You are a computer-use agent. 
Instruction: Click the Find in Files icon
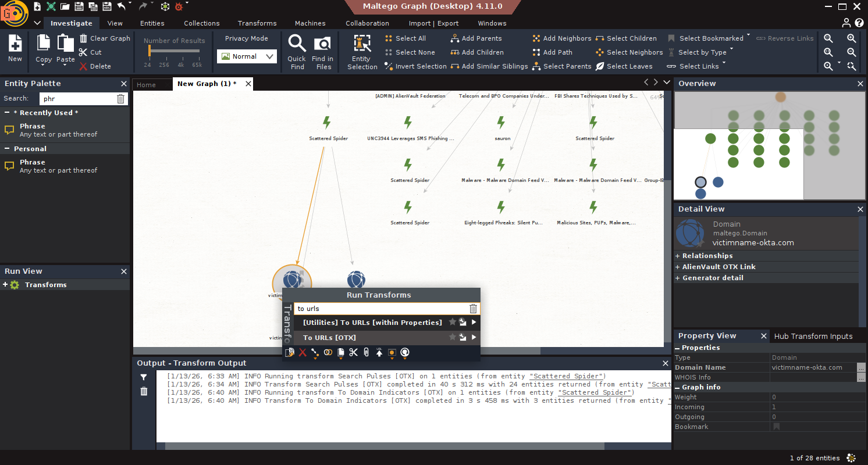[322, 44]
